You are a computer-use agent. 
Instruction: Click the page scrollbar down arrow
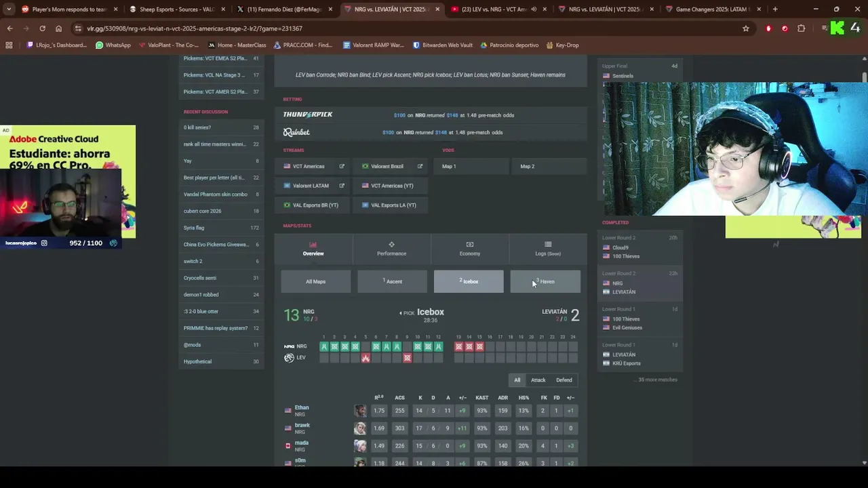point(864,462)
